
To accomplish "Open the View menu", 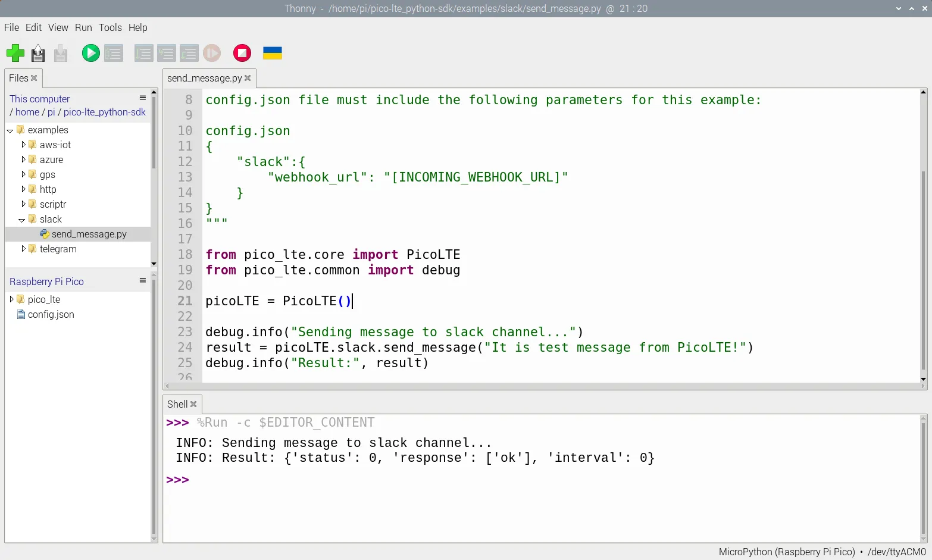I will click(x=58, y=27).
